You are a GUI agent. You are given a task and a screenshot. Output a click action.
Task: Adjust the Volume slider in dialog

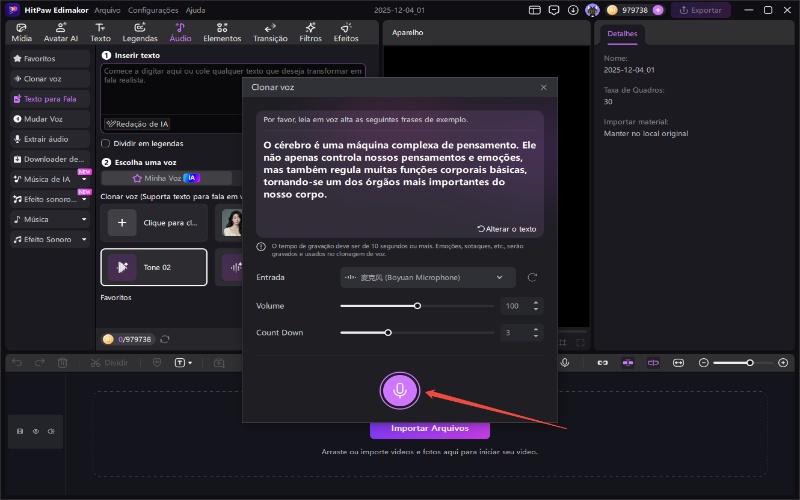click(418, 305)
